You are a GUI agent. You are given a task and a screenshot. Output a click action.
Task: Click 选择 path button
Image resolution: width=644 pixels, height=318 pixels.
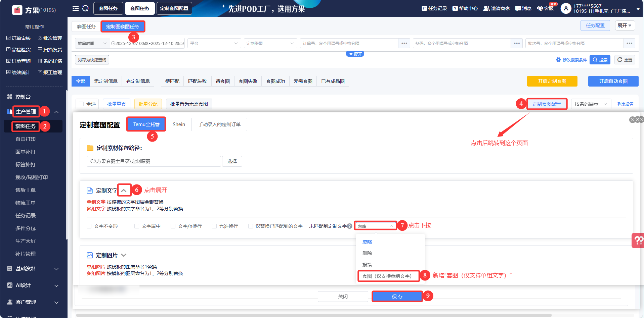(232, 161)
